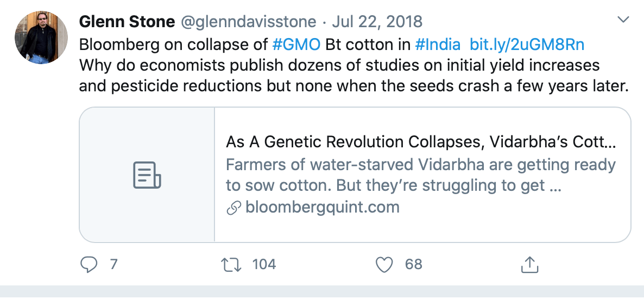644x299 pixels.
Task: Visit the @glenndavisstone handle
Action: [x=249, y=21]
